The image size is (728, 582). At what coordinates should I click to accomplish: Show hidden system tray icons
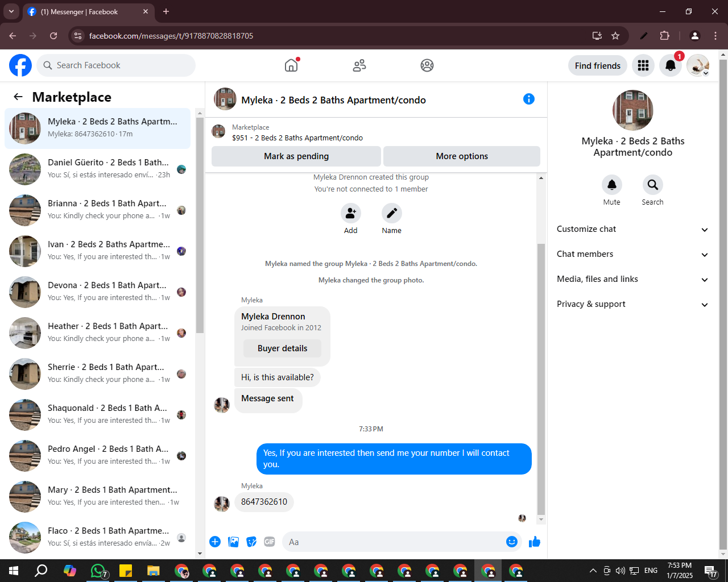(593, 571)
